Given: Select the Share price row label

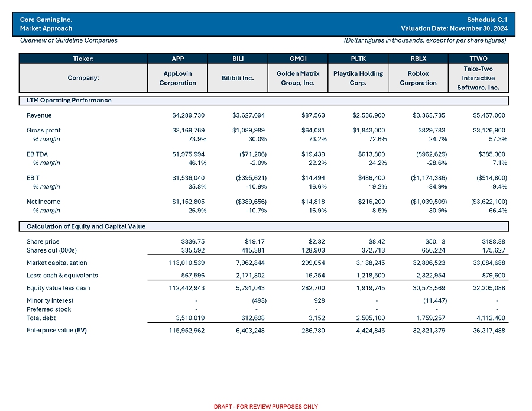Looking at the screenshot, I should click(43, 241).
